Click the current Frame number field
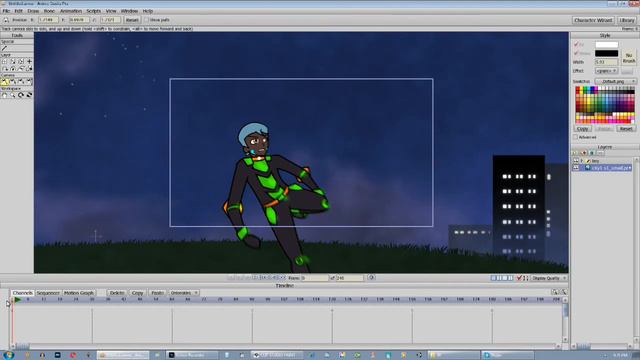640x360 pixels. pyautogui.click(x=314, y=278)
